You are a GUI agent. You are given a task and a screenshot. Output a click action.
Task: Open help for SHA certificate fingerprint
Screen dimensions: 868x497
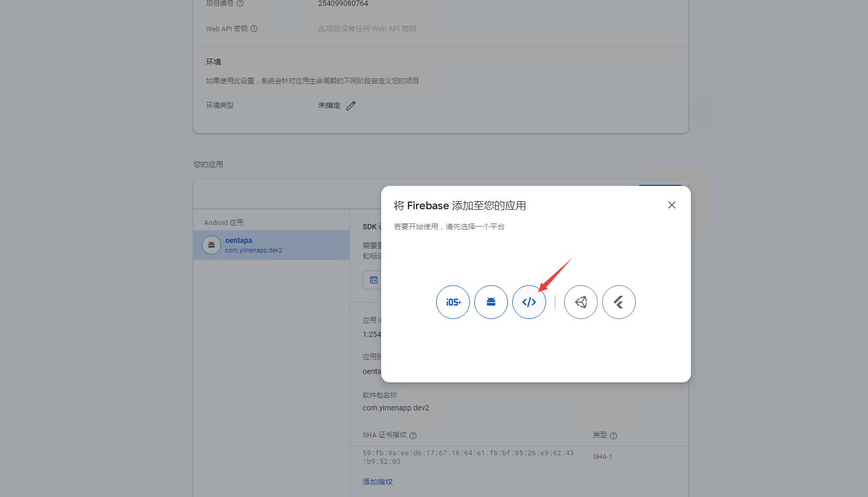(413, 436)
